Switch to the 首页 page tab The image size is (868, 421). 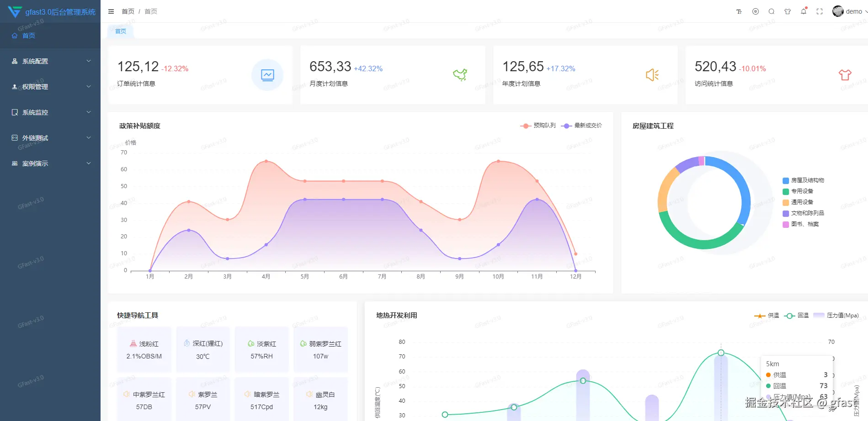[121, 31]
